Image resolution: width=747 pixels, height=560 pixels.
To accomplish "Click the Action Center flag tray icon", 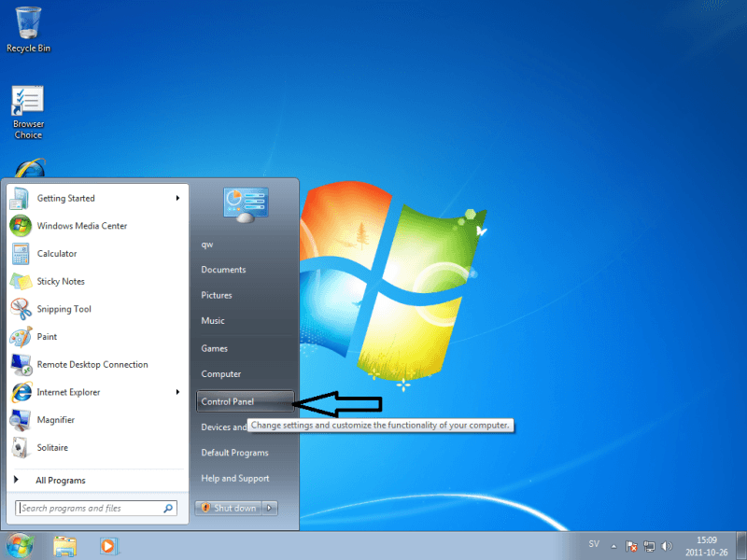I will pyautogui.click(x=631, y=546).
